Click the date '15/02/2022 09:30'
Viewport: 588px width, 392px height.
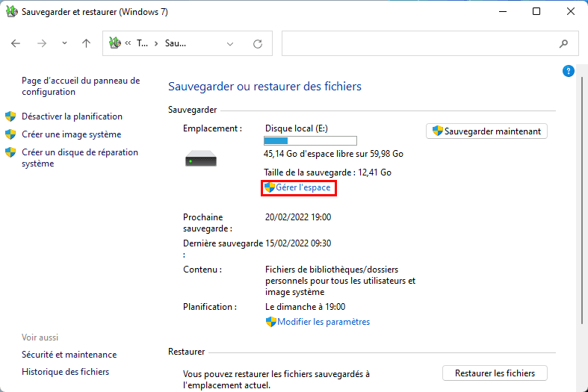tap(298, 243)
